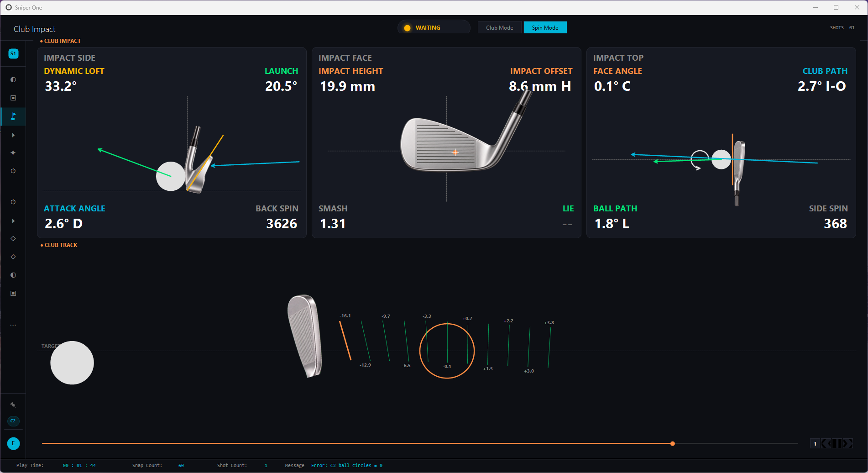Click the Snap Count value 60
Viewport: 868px width, 473px height.
181,466
